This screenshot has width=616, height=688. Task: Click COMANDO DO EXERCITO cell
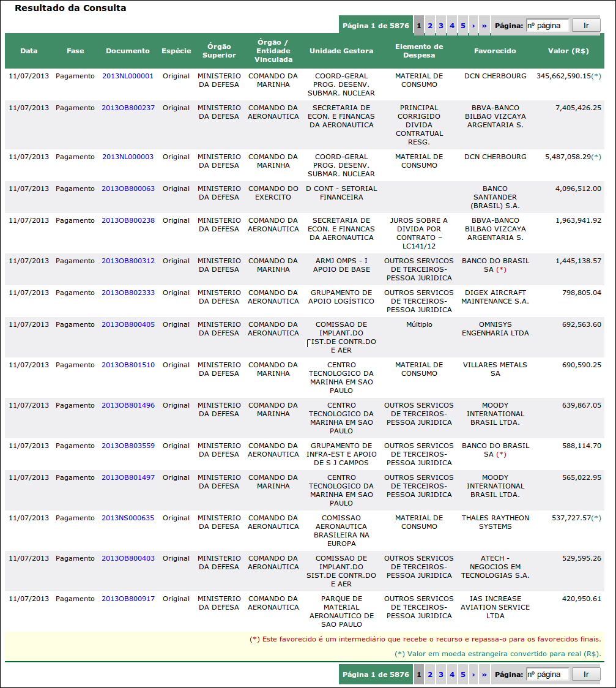pos(273,193)
